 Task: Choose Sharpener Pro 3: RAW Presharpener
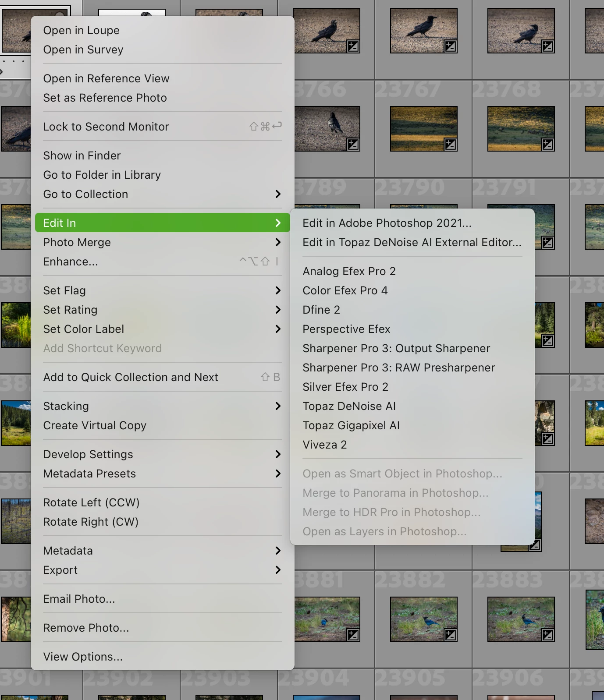tap(412, 368)
